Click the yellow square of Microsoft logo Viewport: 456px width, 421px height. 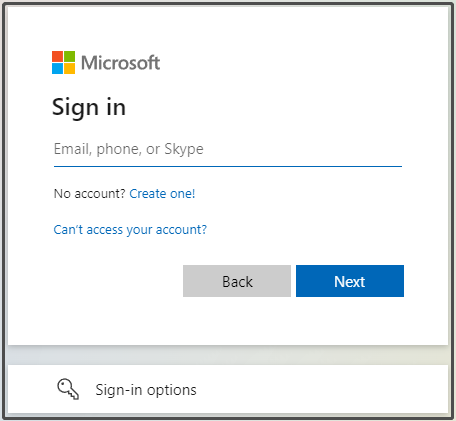pos(69,68)
